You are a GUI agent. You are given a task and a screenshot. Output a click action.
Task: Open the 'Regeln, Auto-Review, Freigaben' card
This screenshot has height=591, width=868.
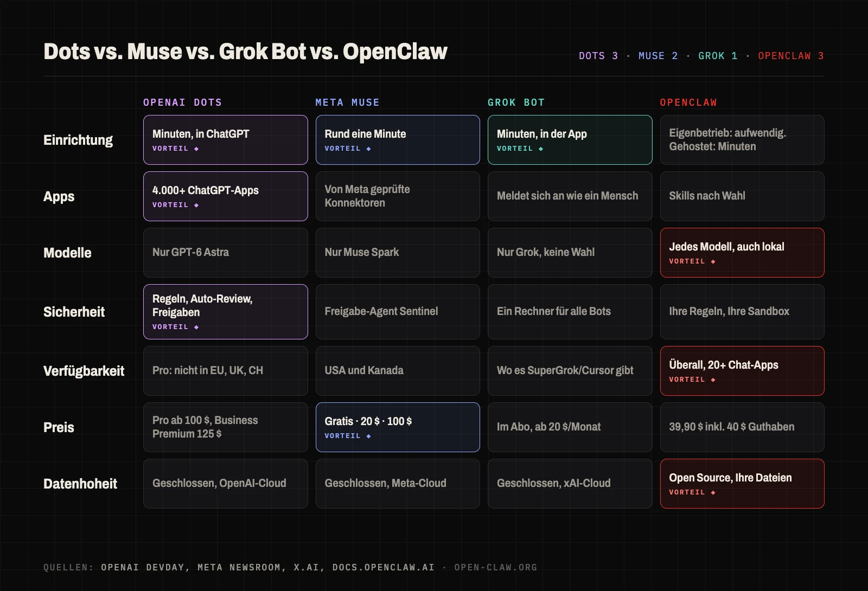[x=226, y=312]
